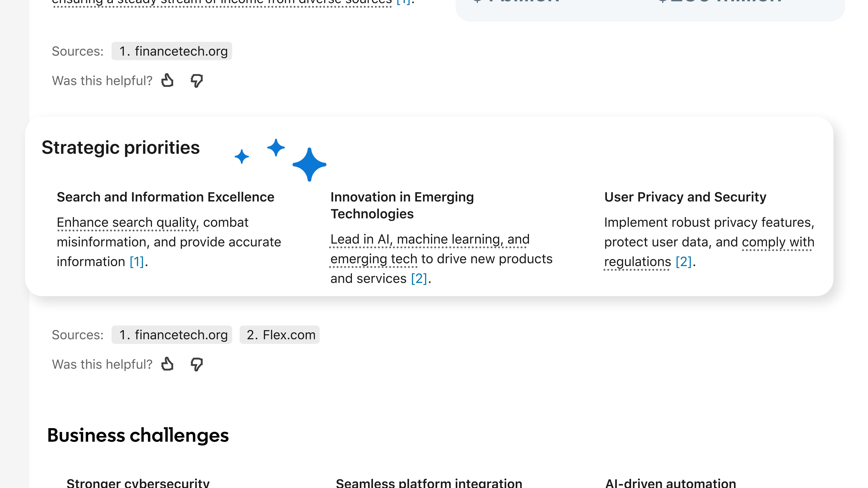This screenshot has width=868, height=488.
Task: Select User Privacy and Security title
Action: 685,197
